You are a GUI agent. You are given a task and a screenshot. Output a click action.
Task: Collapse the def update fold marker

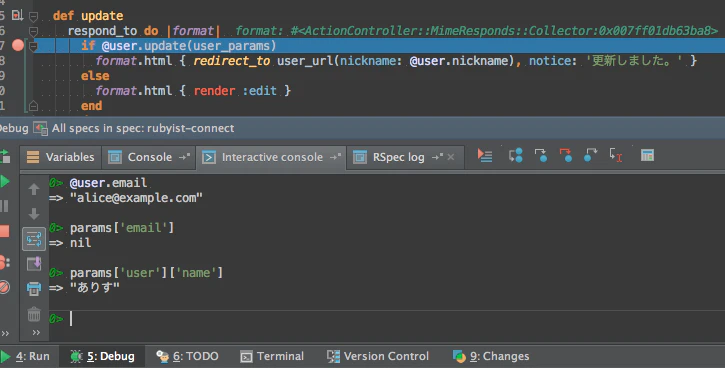pos(33,17)
